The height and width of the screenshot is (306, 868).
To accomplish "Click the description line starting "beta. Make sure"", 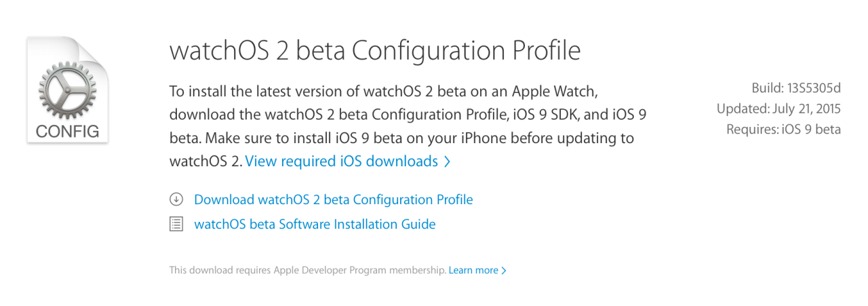I will (401, 138).
